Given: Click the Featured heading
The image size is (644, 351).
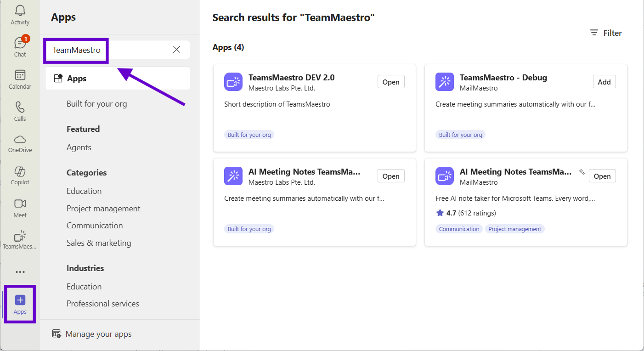Looking at the screenshot, I should [x=83, y=129].
